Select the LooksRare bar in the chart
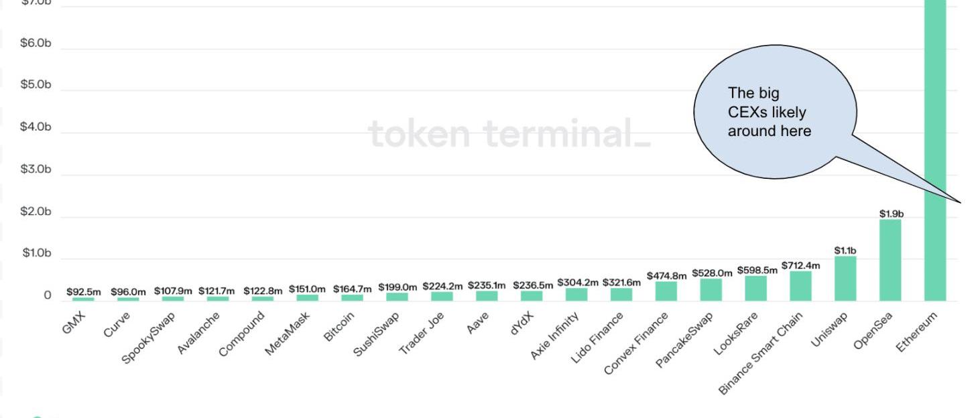This screenshot has width=980, height=418. tap(755, 288)
